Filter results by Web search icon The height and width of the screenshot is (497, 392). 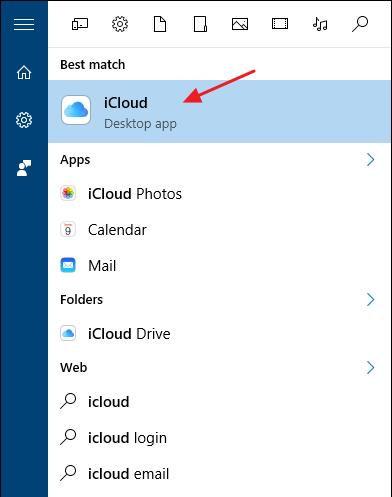click(x=360, y=24)
